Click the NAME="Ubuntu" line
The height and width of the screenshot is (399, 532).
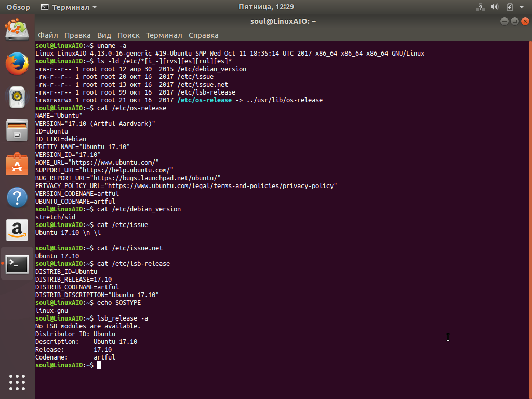(x=59, y=116)
